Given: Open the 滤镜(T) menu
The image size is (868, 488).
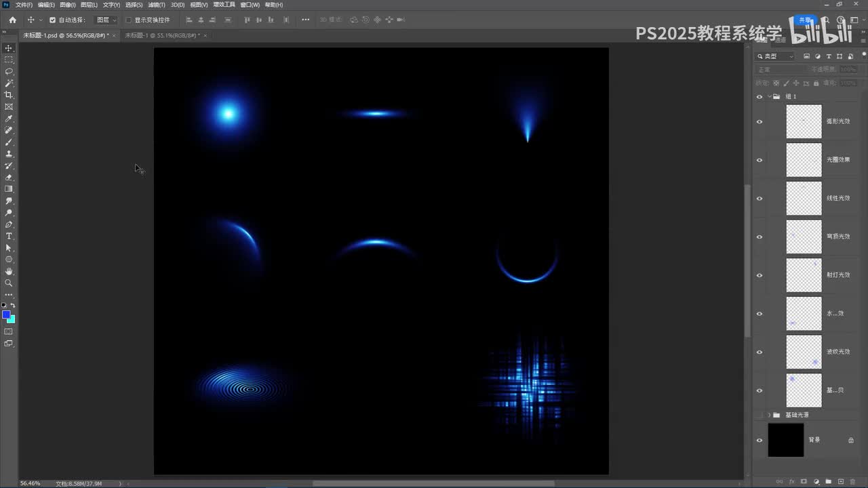Looking at the screenshot, I should 157,5.
